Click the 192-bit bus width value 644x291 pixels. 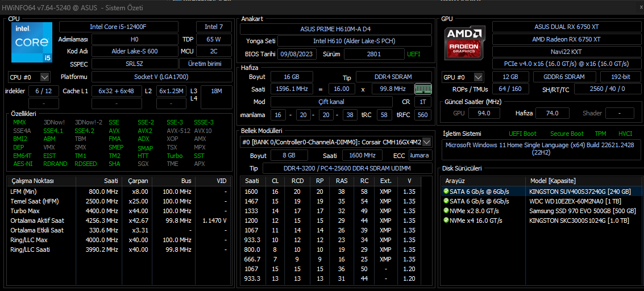[620, 77]
